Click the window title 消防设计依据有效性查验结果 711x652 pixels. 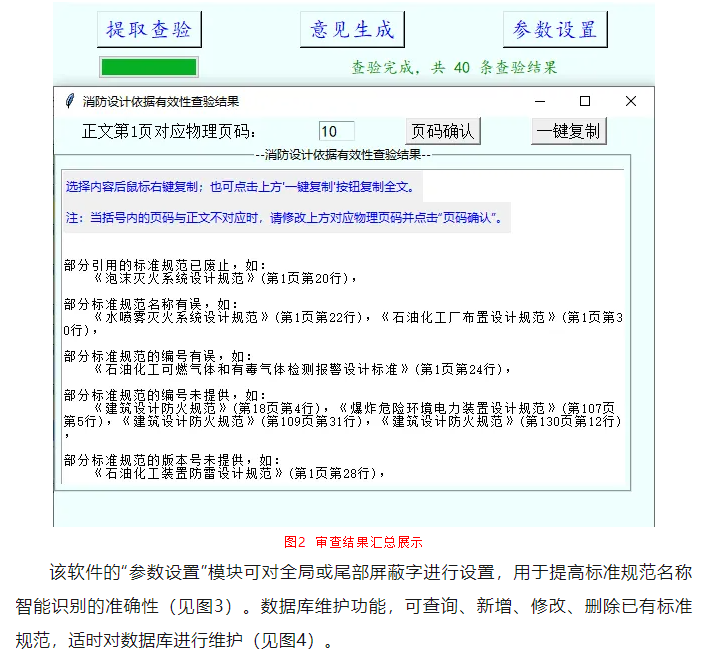tap(161, 101)
